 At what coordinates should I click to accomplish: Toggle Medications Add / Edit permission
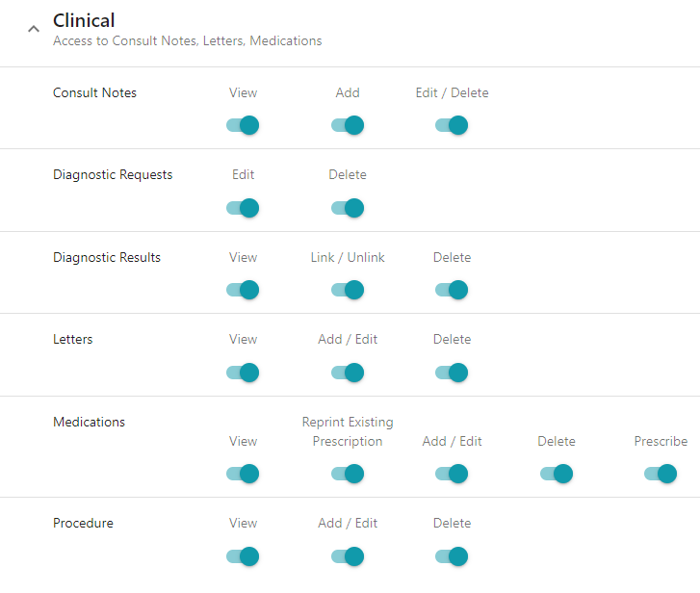(452, 474)
